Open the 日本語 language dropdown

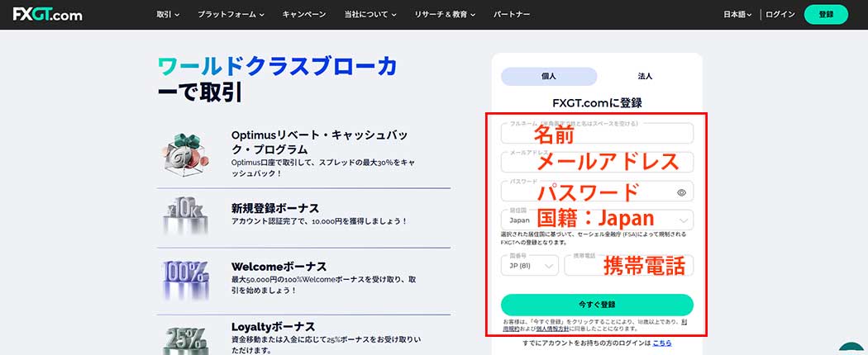coord(737,15)
